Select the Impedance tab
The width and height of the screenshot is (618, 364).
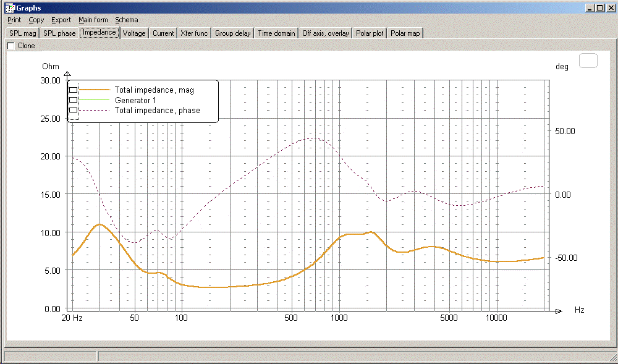99,32
